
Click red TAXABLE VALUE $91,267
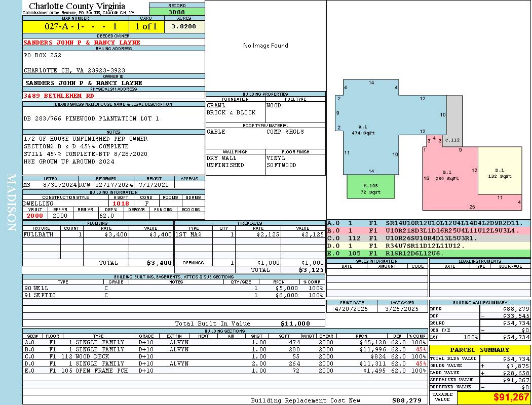click(x=511, y=397)
